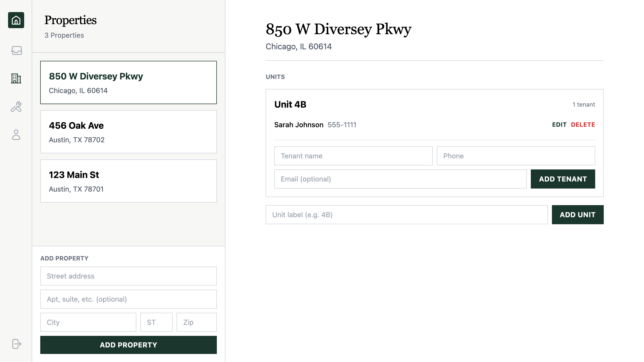Click the ADD UNIT button
This screenshot has width=644, height=362.
tap(578, 214)
